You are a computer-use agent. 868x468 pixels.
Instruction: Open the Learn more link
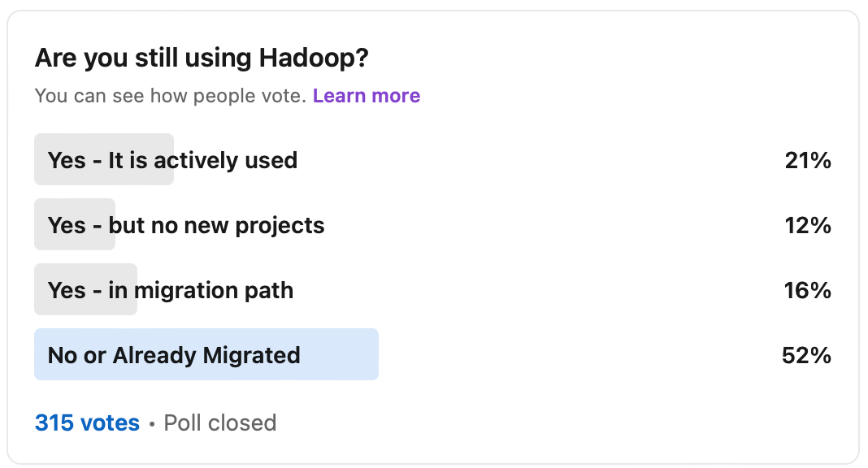pyautogui.click(x=366, y=95)
